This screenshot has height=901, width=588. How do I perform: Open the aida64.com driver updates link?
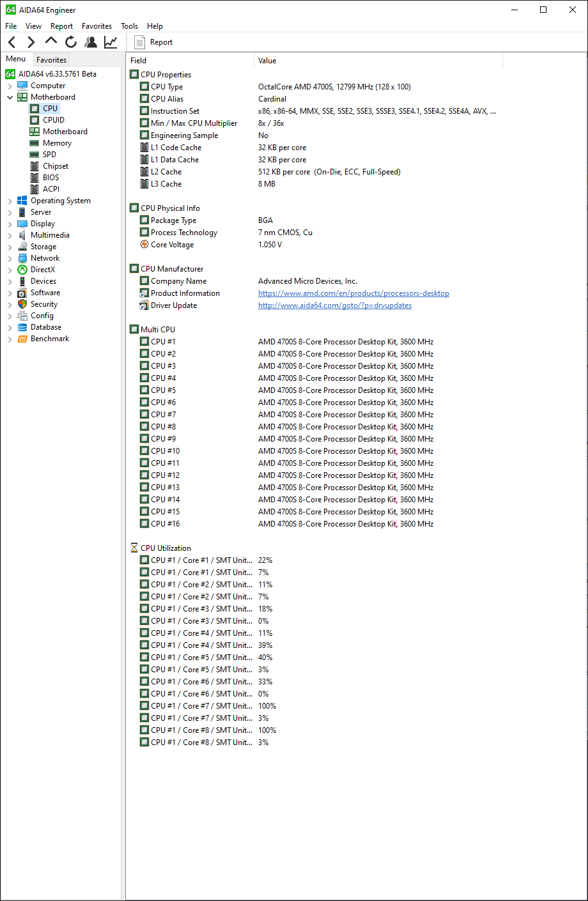[x=335, y=305]
